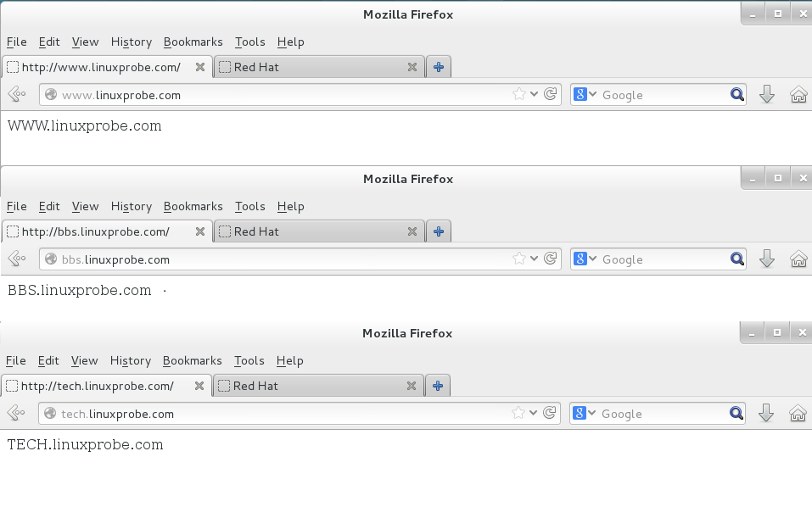The image size is (812, 507).
Task: Focus Google search box in bbs.linuxprobe.com window
Action: click(x=662, y=259)
